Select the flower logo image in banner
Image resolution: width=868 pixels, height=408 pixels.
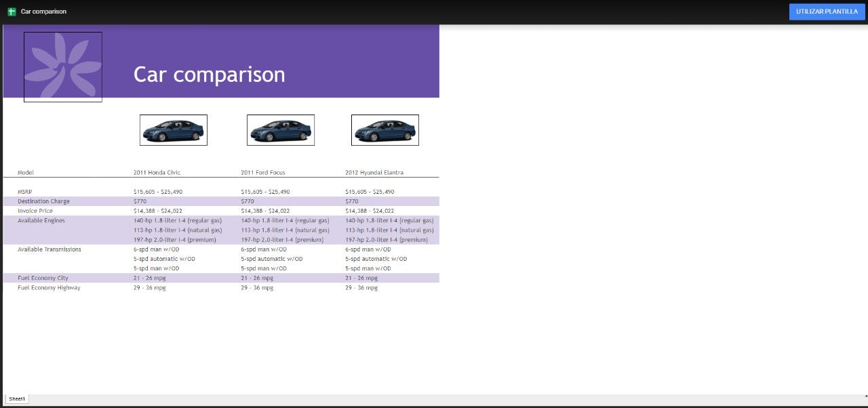pyautogui.click(x=63, y=67)
